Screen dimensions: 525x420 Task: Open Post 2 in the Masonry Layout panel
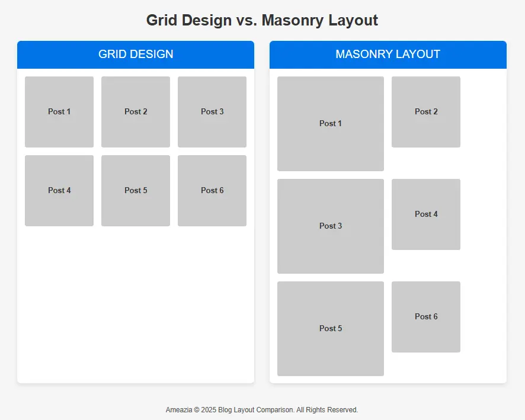tap(426, 112)
